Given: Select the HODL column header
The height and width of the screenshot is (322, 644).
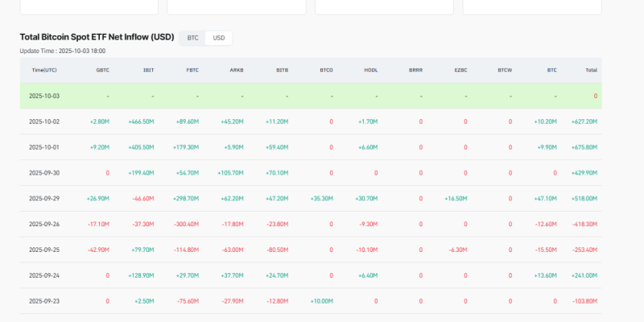Looking at the screenshot, I should click(370, 70).
